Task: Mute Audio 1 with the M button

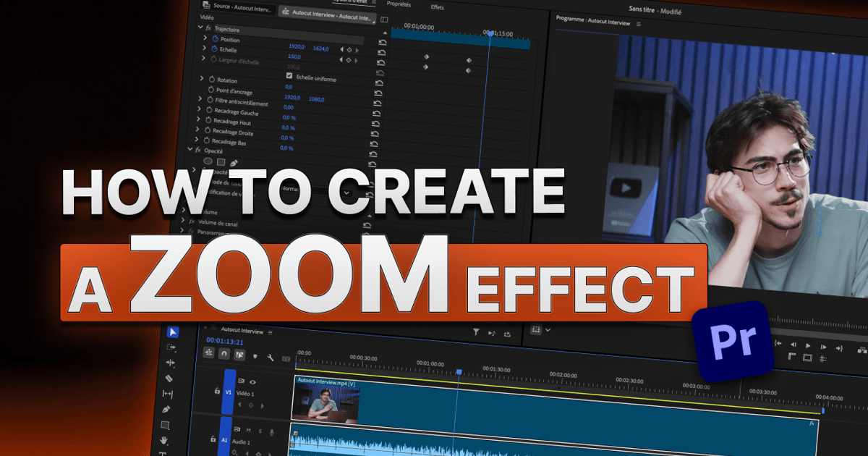Action: coord(247,431)
